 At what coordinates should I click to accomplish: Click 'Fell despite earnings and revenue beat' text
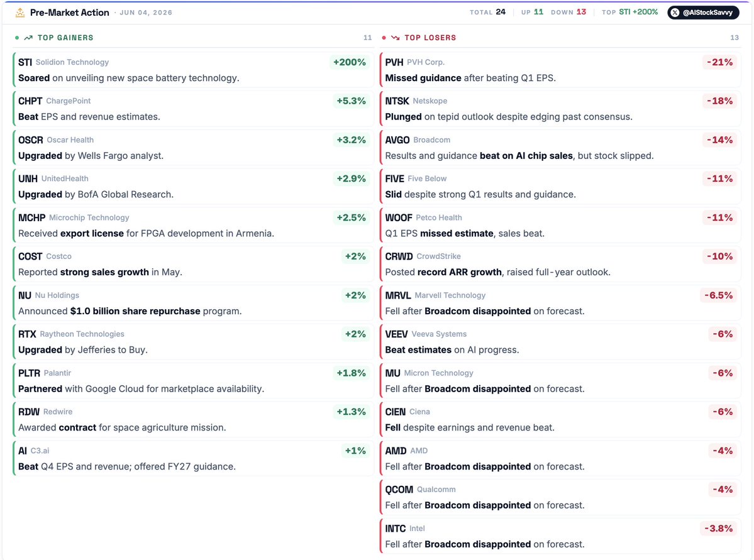tap(470, 428)
